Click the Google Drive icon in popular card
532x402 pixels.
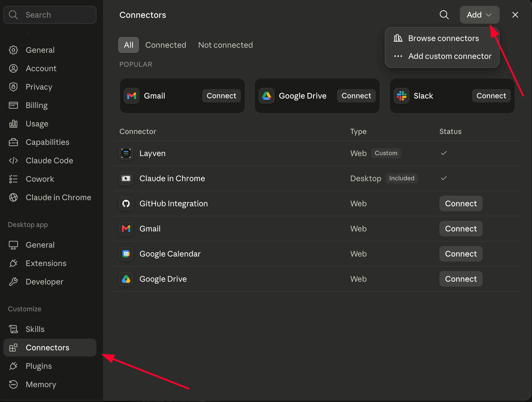coord(267,96)
